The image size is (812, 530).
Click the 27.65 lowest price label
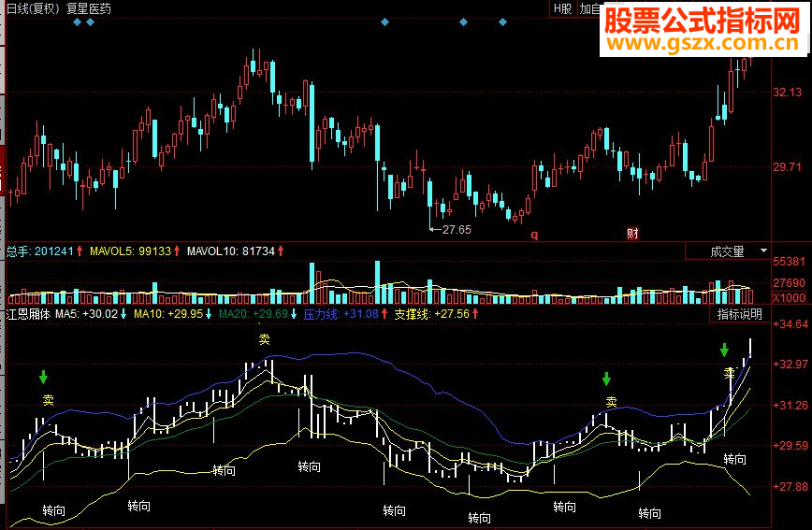pos(457,230)
